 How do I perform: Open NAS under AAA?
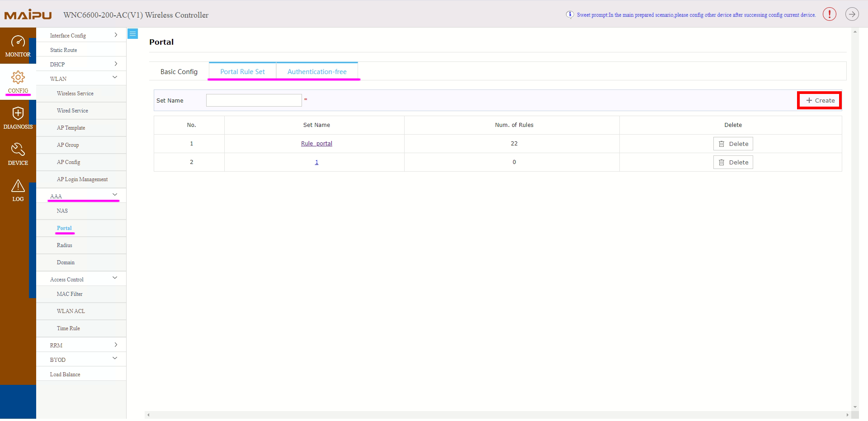[x=62, y=211]
